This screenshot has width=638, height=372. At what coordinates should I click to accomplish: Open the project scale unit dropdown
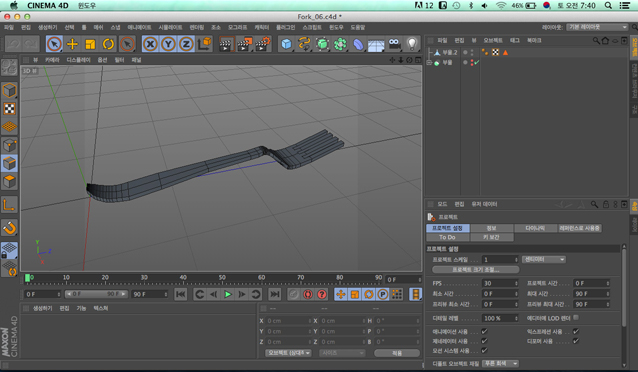[544, 259]
